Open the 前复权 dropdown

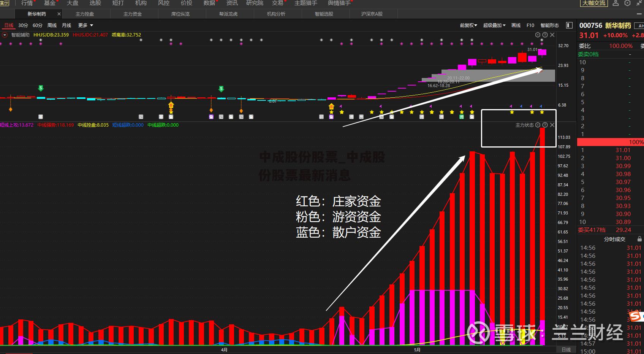(x=468, y=25)
